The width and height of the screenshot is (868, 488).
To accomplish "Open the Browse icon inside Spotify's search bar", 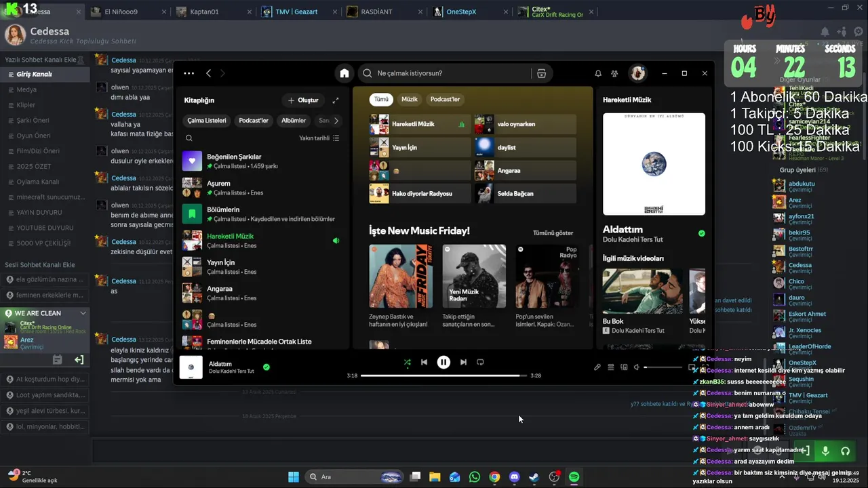I will coord(541,73).
